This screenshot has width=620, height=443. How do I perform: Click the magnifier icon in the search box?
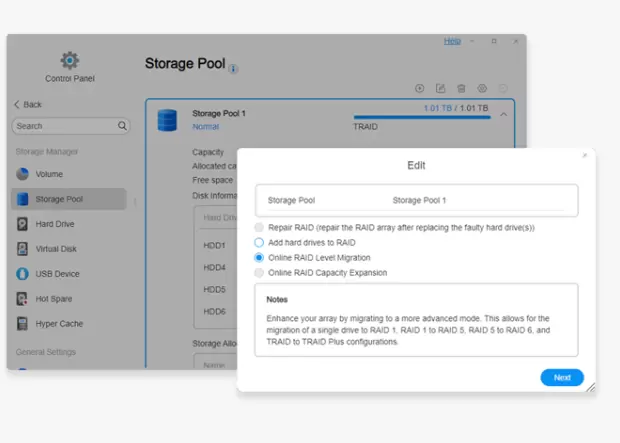(x=123, y=126)
